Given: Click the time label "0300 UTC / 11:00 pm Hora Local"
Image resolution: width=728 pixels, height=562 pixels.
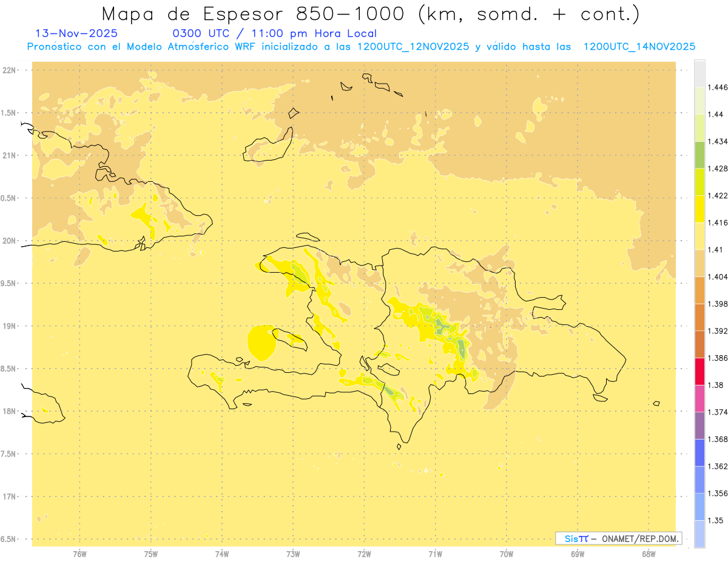Looking at the screenshot, I should [x=275, y=34].
